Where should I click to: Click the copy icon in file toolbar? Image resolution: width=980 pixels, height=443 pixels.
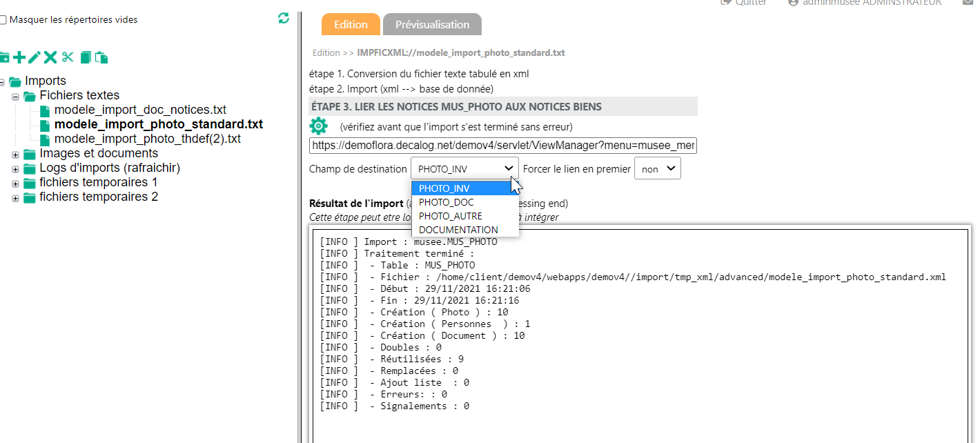pyautogui.click(x=86, y=57)
